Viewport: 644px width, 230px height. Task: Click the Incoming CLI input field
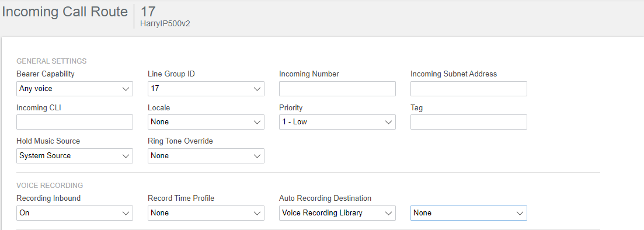pyautogui.click(x=74, y=122)
